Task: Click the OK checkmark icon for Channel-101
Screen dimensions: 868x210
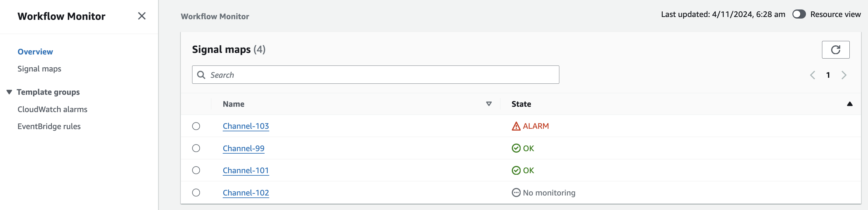Action: [x=516, y=171]
